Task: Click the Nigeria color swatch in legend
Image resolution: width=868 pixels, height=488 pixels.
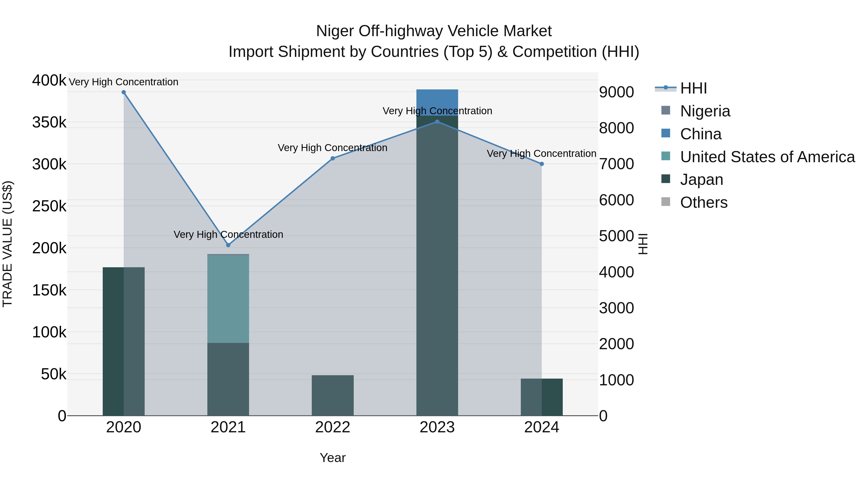Action: pyautogui.click(x=666, y=110)
